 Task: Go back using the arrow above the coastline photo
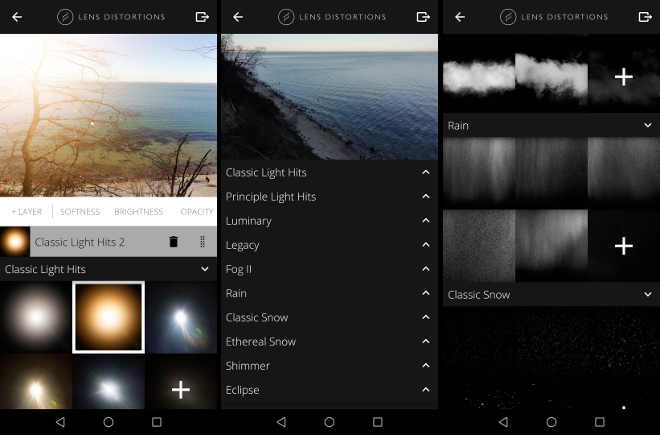click(x=238, y=17)
